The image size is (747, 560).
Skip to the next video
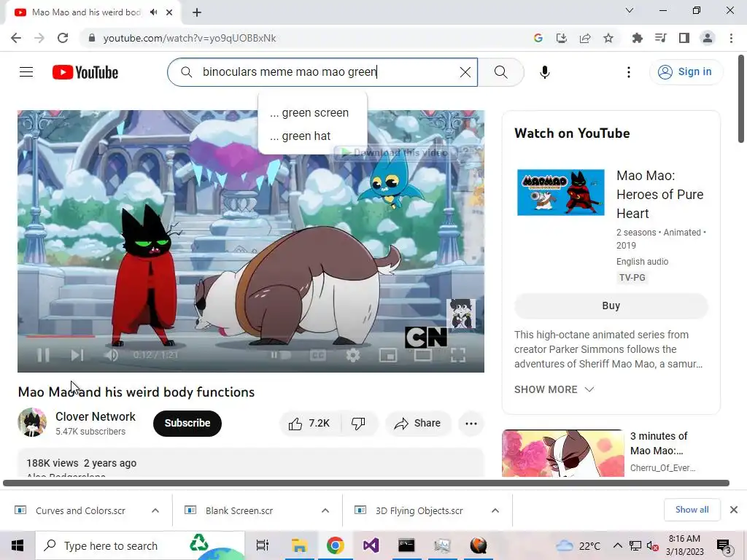point(77,355)
